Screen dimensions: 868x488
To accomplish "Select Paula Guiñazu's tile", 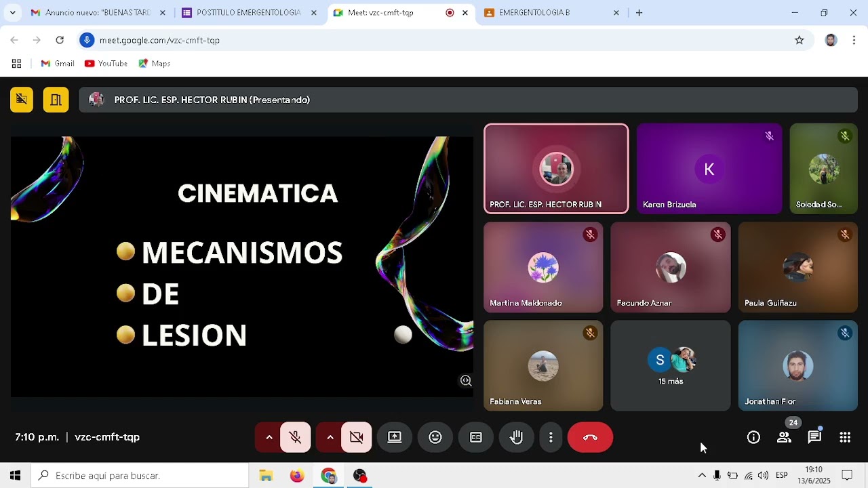I will [x=797, y=267].
